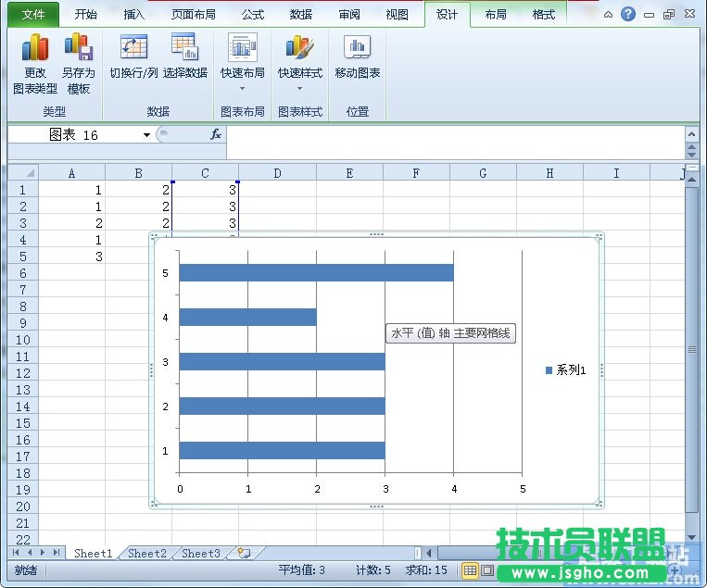
Task: Click the insert new worksheet icon
Action: pyautogui.click(x=244, y=554)
